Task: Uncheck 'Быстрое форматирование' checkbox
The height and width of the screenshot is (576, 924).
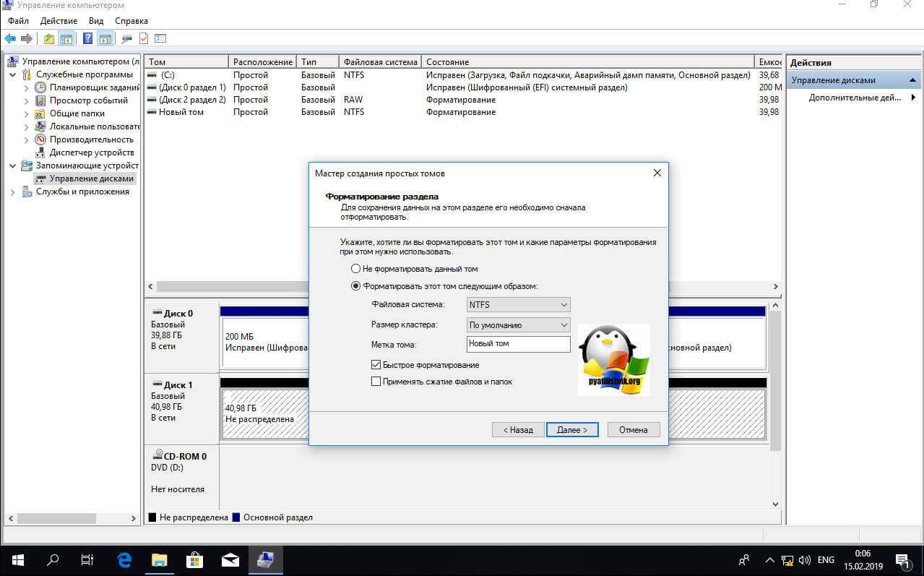Action: pos(376,365)
